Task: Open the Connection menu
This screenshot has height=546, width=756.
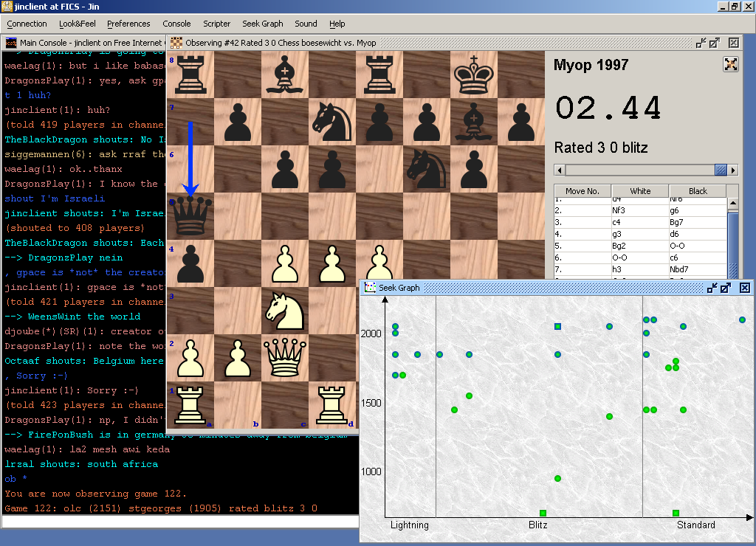Action: click(27, 24)
